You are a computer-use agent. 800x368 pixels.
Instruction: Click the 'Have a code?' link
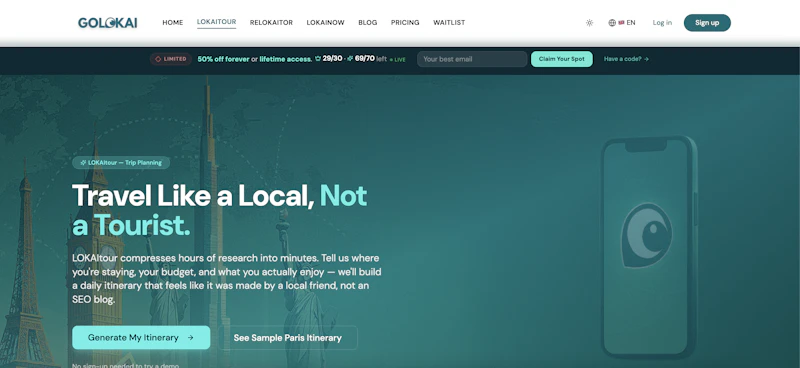tap(626, 59)
